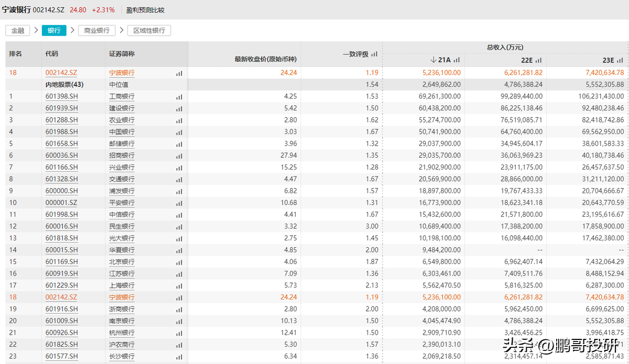The width and height of the screenshot is (629, 364).
Task: Open bar chart icon beside 一致评级 header
Action: (374, 54)
